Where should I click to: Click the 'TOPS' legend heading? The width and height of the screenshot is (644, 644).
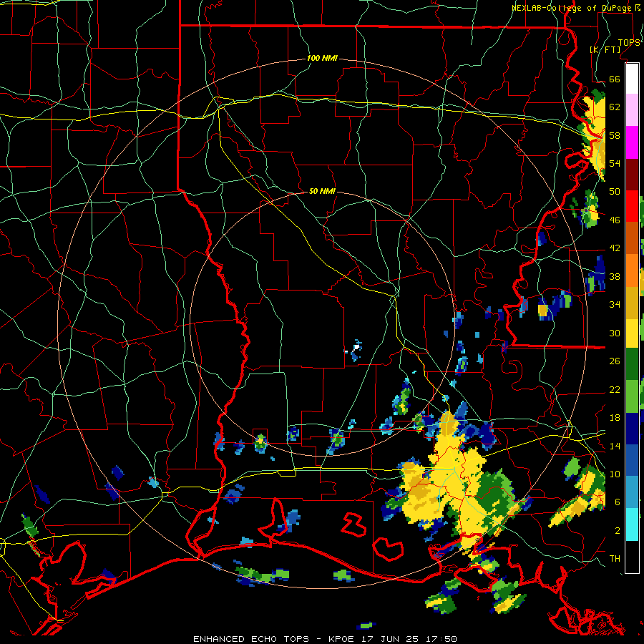point(629,43)
